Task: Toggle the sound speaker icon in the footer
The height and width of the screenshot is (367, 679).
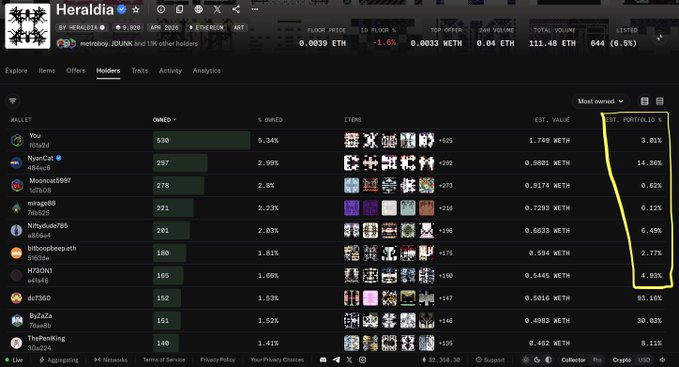Action: (x=662, y=360)
